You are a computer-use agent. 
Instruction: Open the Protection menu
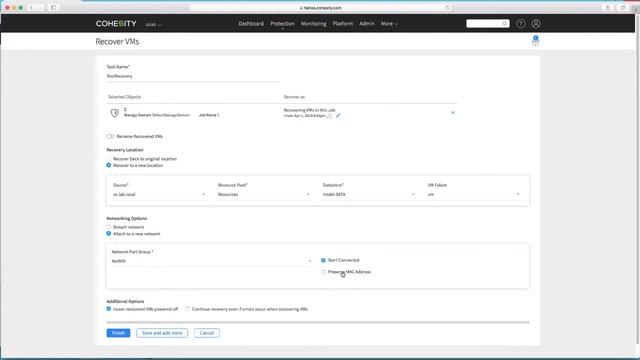coord(282,24)
